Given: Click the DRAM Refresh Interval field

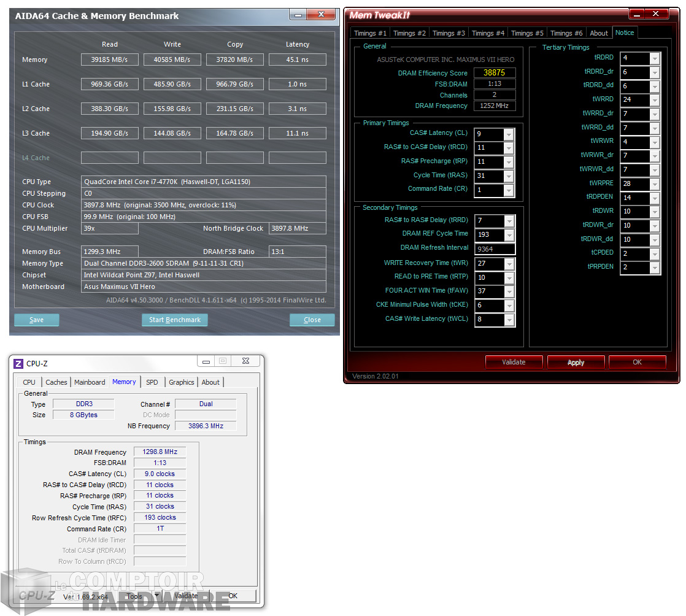Looking at the screenshot, I should [495, 249].
